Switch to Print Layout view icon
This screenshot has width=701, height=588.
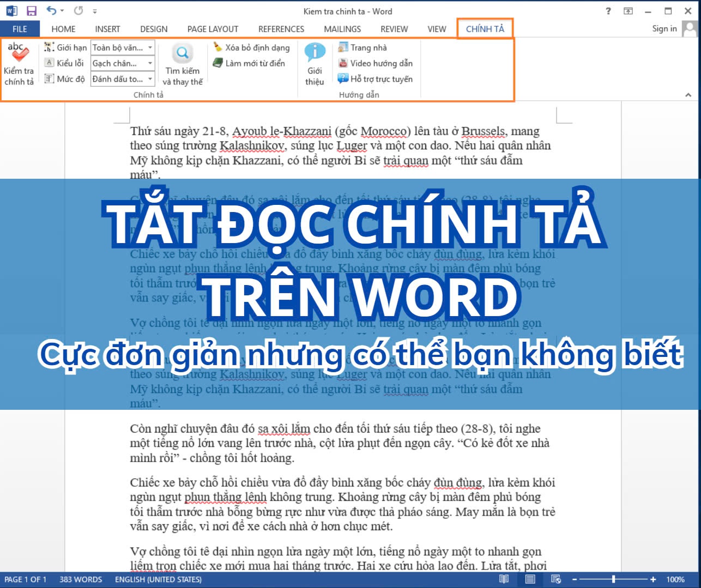(x=530, y=579)
